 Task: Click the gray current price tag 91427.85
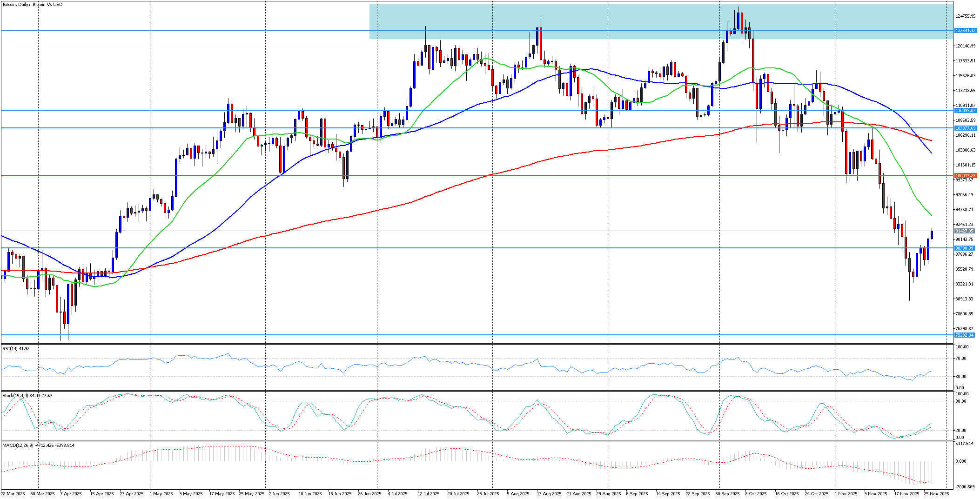pyautogui.click(x=965, y=231)
